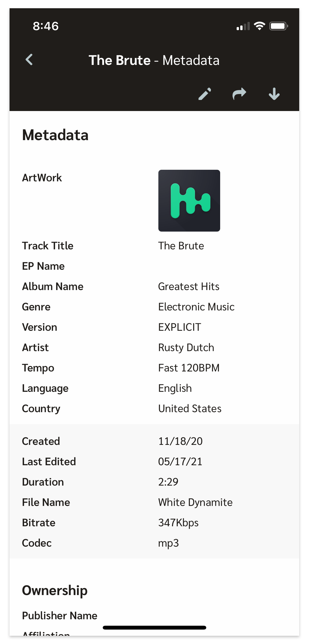This screenshot has width=309, height=644.
Task: Select the EXPLICIT version value
Action: [180, 327]
